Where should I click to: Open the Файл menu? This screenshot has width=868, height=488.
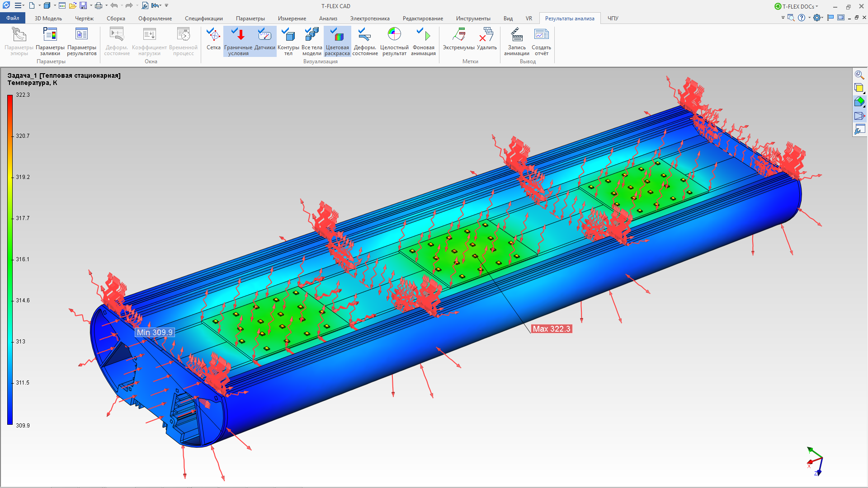[13, 18]
